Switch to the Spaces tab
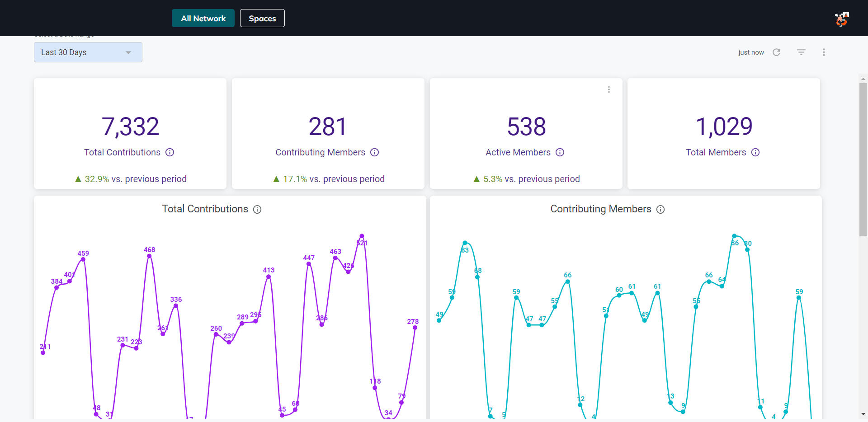The height and width of the screenshot is (422, 868). point(262,19)
